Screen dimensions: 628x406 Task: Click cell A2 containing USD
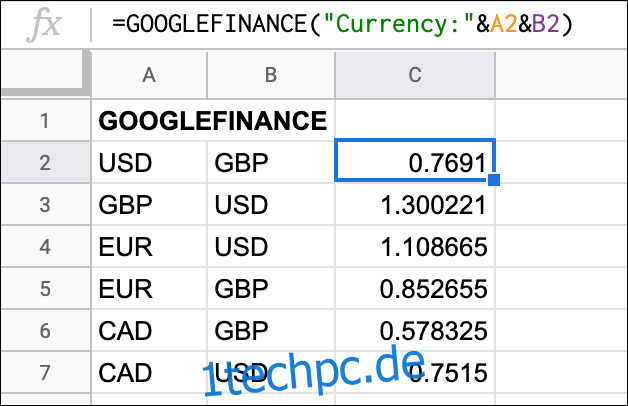[149, 162]
